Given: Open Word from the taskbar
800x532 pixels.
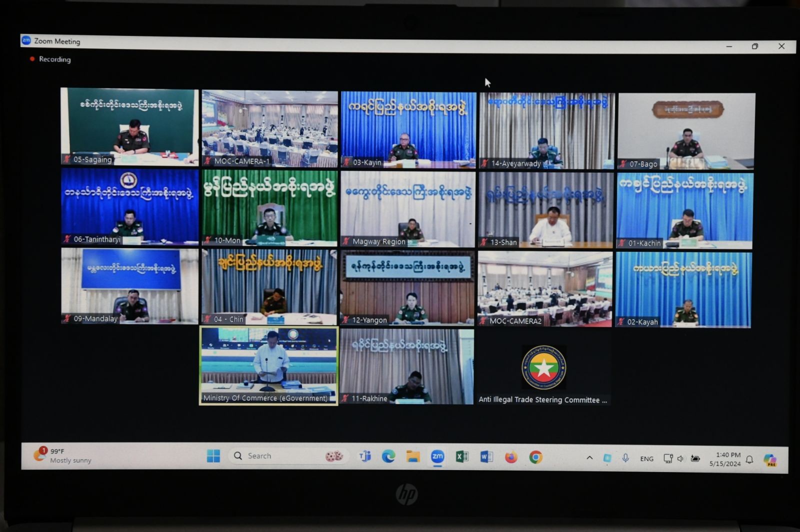Looking at the screenshot, I should (486, 457).
